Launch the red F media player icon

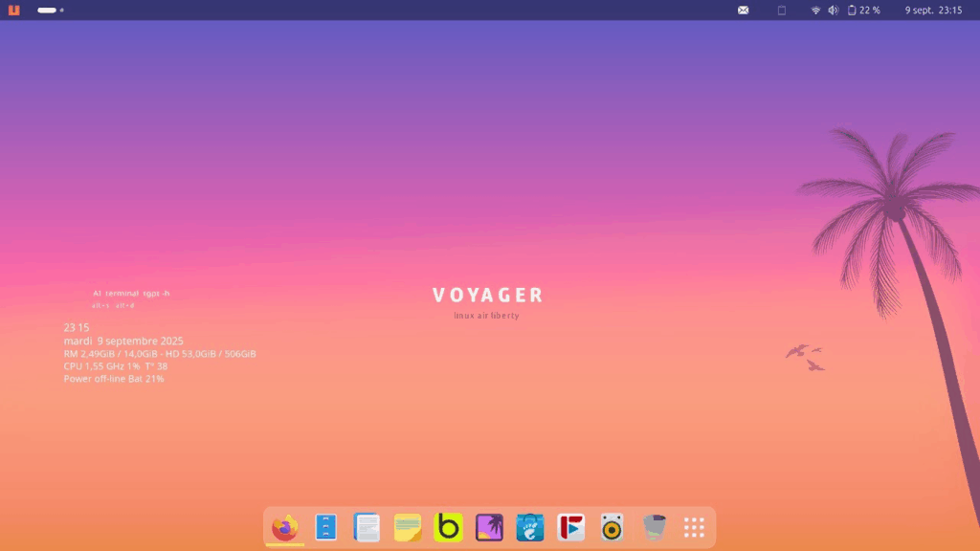[x=571, y=527]
